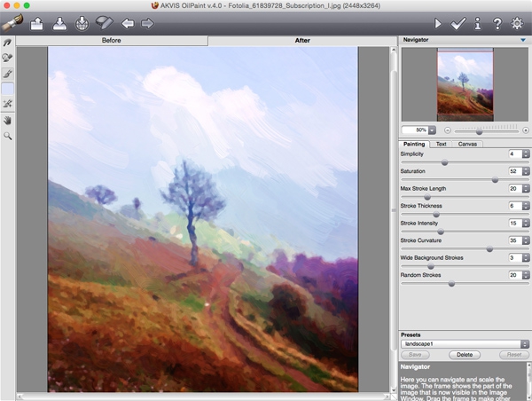Viewport: 532px width, 401px height.
Task: Click the Stroke Thickness slider handle
Action: (x=436, y=215)
